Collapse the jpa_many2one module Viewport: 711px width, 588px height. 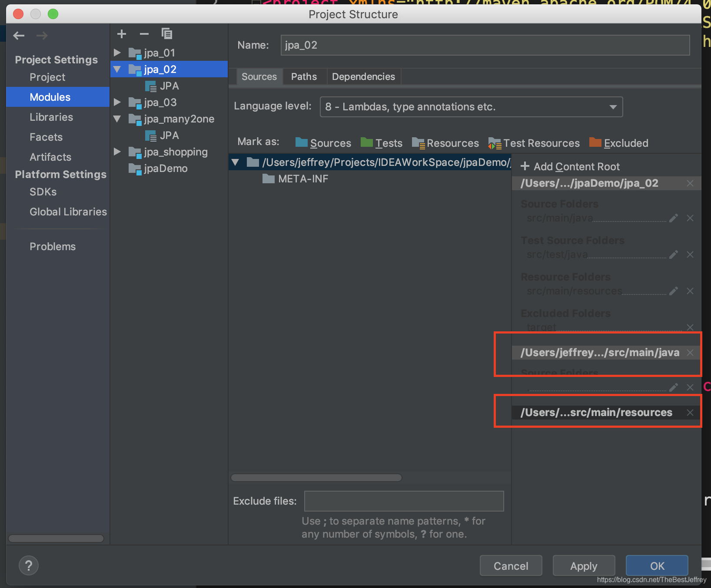(x=117, y=119)
